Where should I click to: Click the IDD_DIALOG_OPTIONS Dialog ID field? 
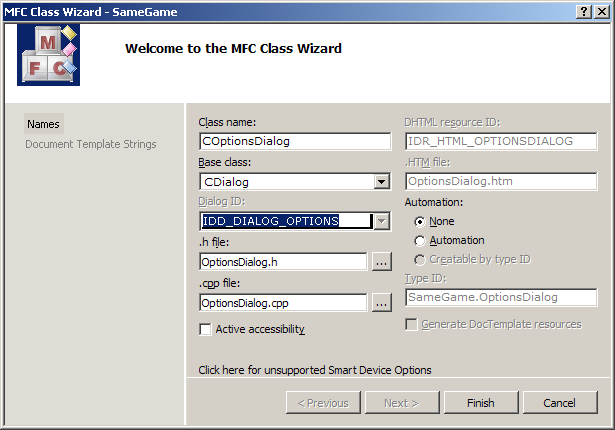pos(286,221)
